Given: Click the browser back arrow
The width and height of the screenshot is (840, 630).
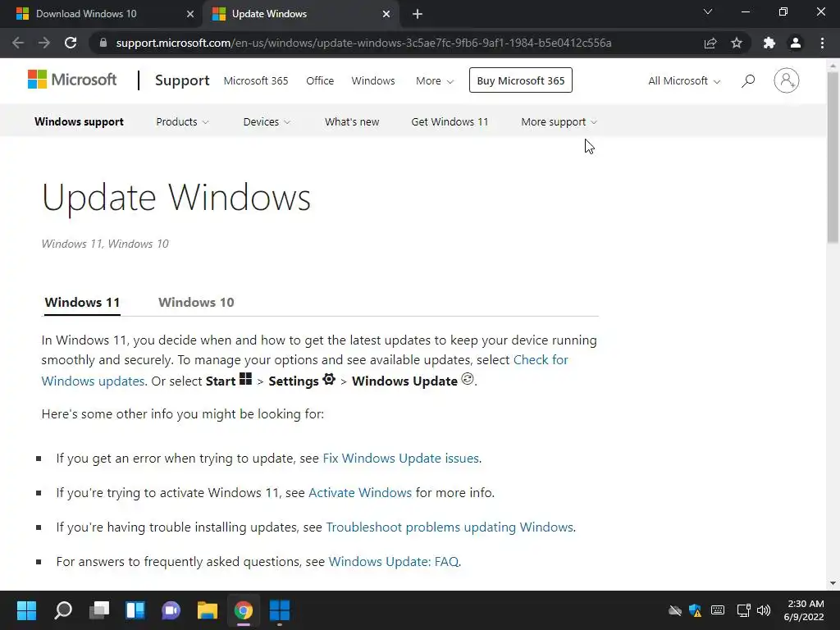Looking at the screenshot, I should click(18, 43).
